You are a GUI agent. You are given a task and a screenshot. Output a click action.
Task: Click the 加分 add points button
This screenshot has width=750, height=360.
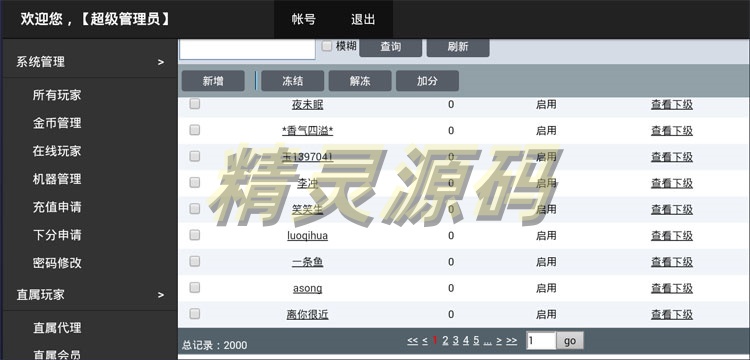coord(427,81)
